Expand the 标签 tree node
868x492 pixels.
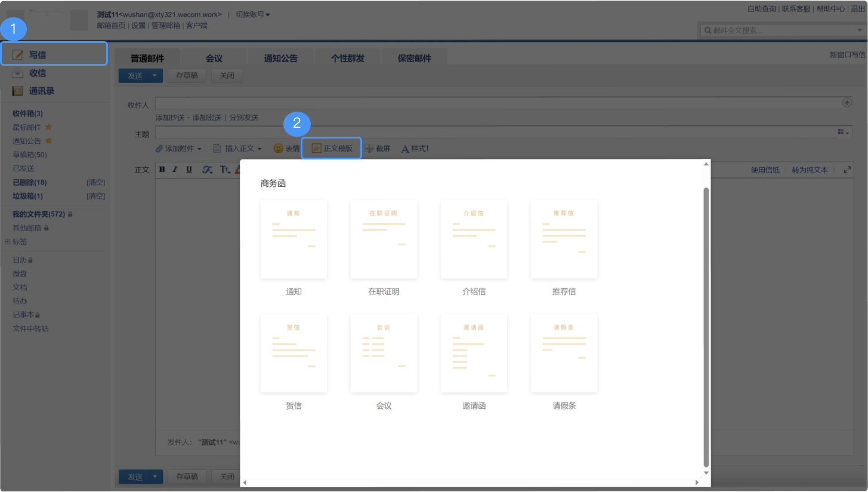pyautogui.click(x=8, y=242)
